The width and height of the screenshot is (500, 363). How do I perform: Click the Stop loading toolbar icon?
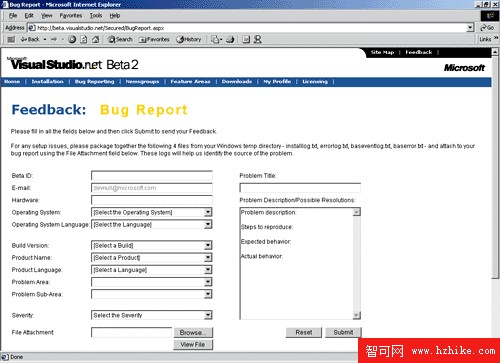72,39
